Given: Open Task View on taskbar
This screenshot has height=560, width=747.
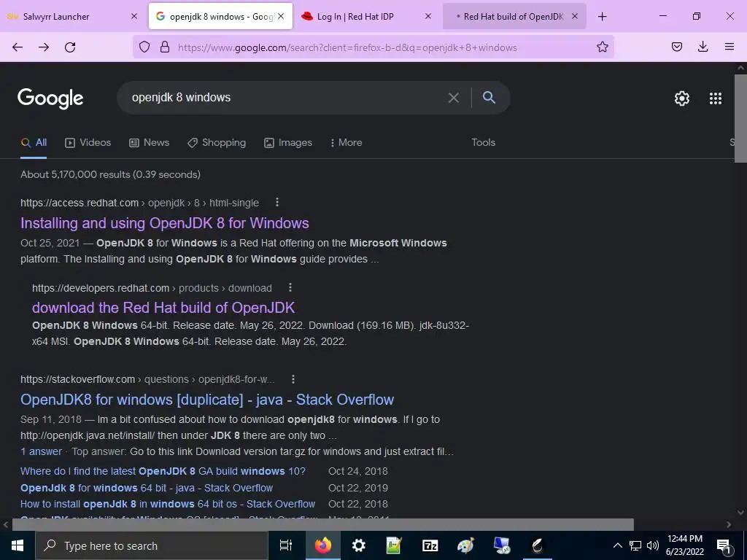Looking at the screenshot, I should point(285,545).
